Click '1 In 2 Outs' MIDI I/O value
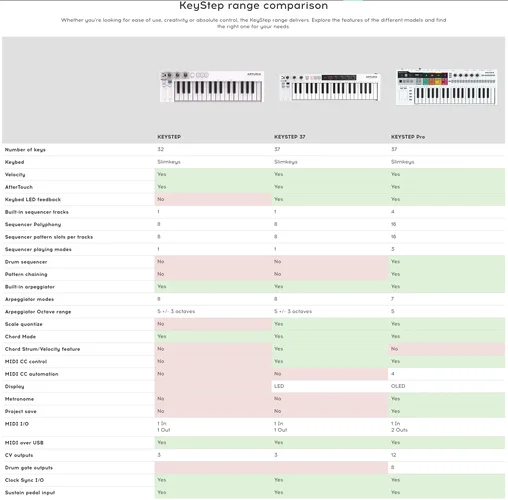Image resolution: width=508 pixels, height=500 pixels. [x=399, y=427]
